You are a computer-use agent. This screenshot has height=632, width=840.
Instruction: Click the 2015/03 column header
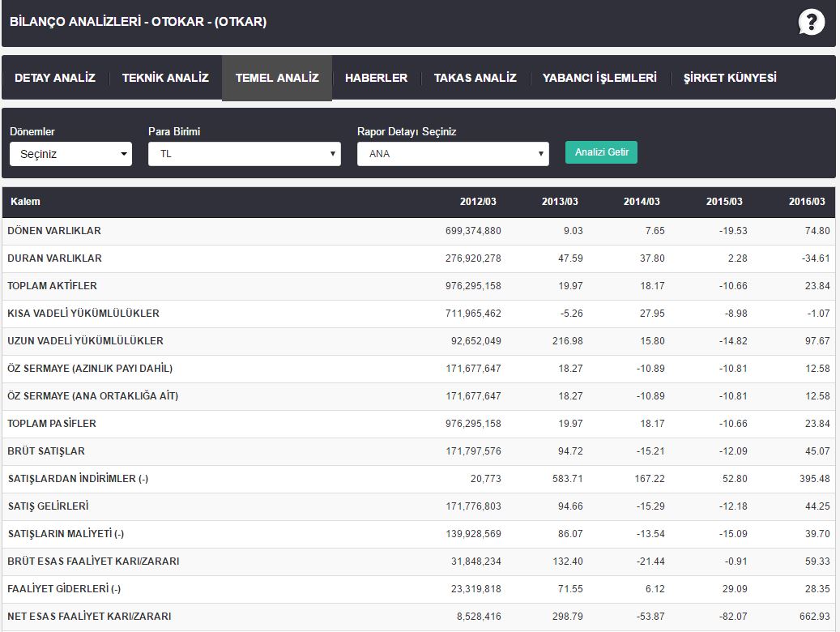(x=724, y=202)
